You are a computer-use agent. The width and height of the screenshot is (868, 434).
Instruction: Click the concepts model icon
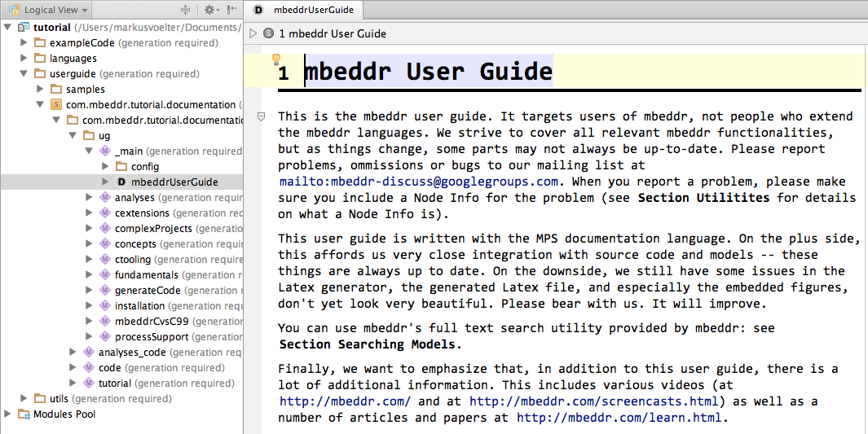pyautogui.click(x=104, y=243)
